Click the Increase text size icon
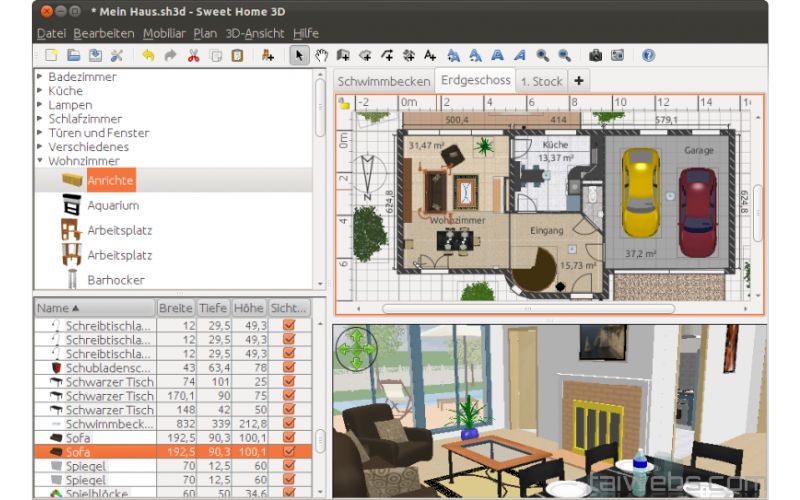 (x=453, y=56)
